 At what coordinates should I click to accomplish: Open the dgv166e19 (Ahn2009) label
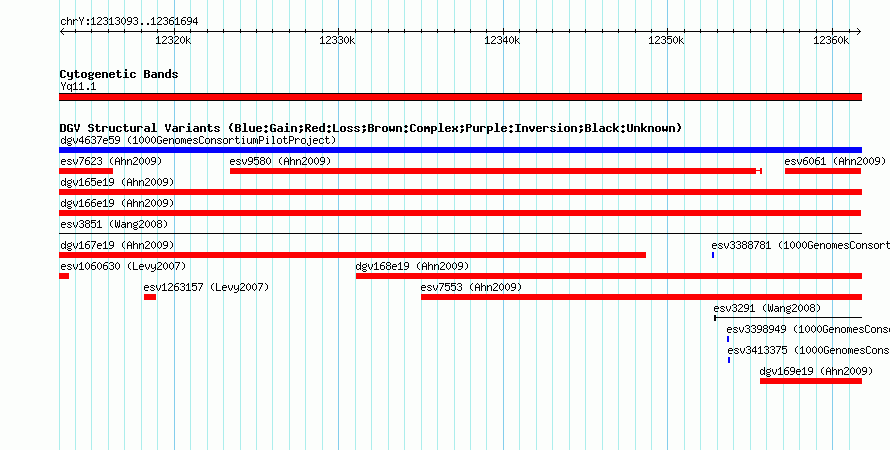coord(117,203)
